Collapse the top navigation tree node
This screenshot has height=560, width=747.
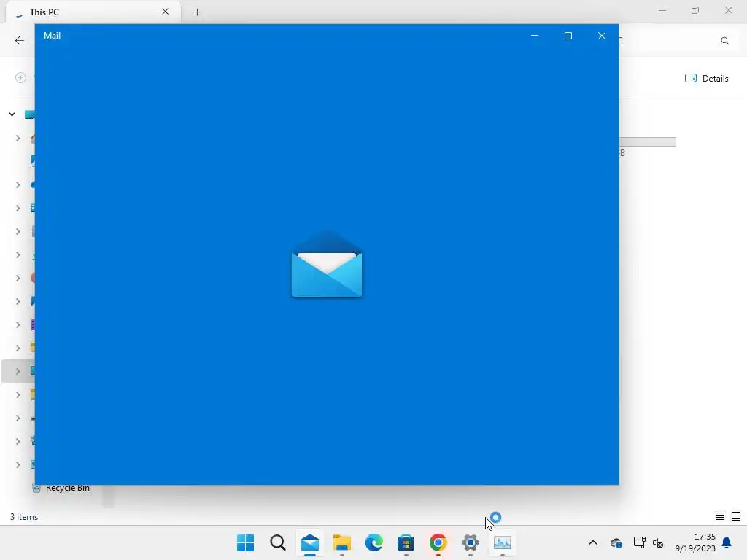pos(12,114)
